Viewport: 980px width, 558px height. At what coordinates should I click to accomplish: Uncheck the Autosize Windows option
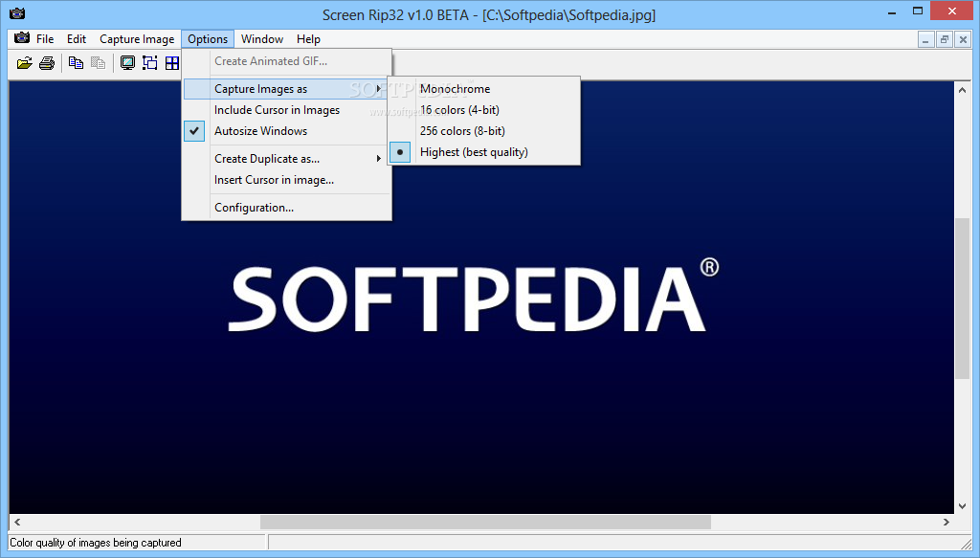[287, 131]
